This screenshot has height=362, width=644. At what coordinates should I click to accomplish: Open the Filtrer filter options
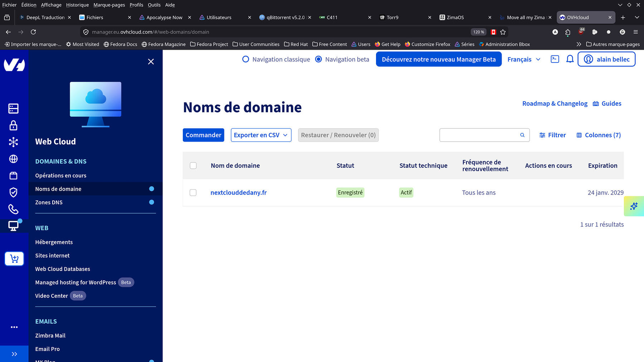click(x=552, y=135)
